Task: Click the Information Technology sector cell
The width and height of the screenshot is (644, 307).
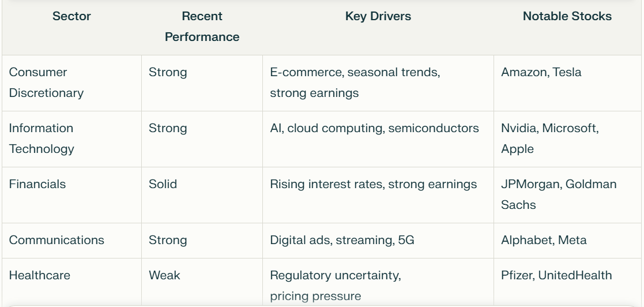Action: (71, 139)
